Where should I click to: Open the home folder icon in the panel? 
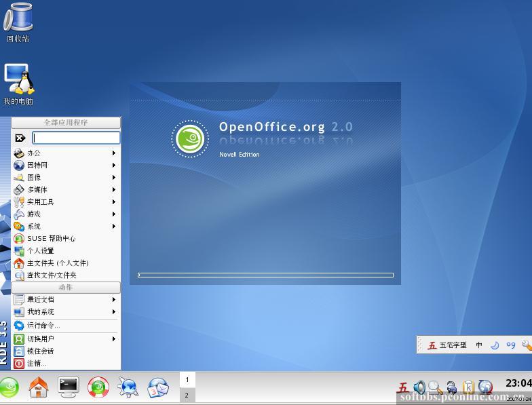[38, 387]
